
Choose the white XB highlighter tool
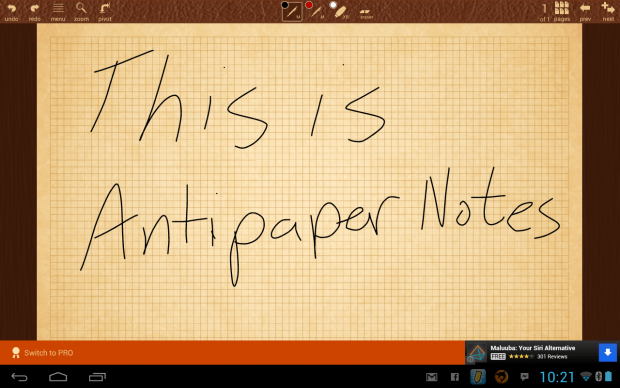(340, 11)
